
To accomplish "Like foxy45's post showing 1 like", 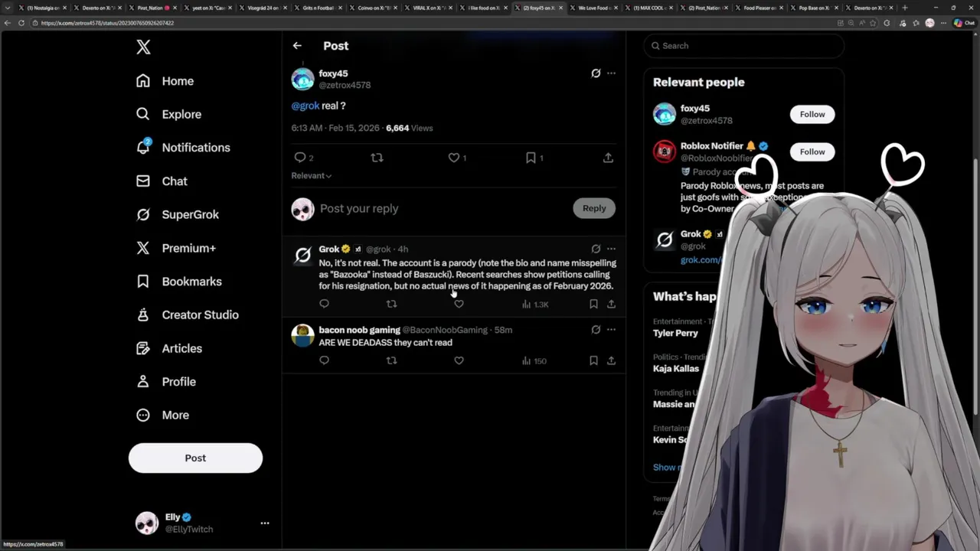I will click(x=454, y=158).
